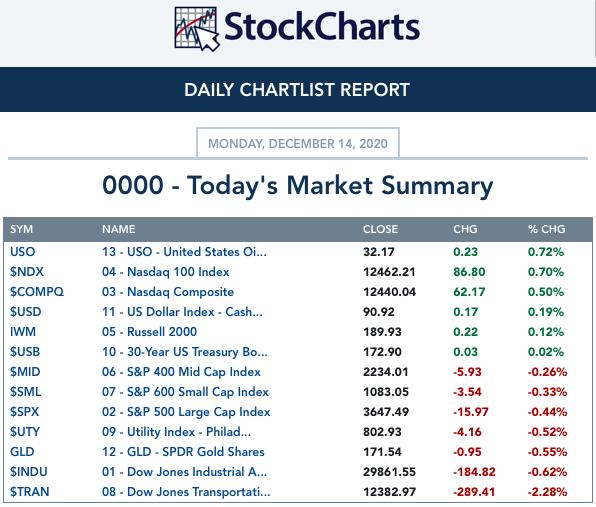Viewport: 596px width, 507px height.
Task: Select the $UTY symbol link
Action: [x=25, y=432]
